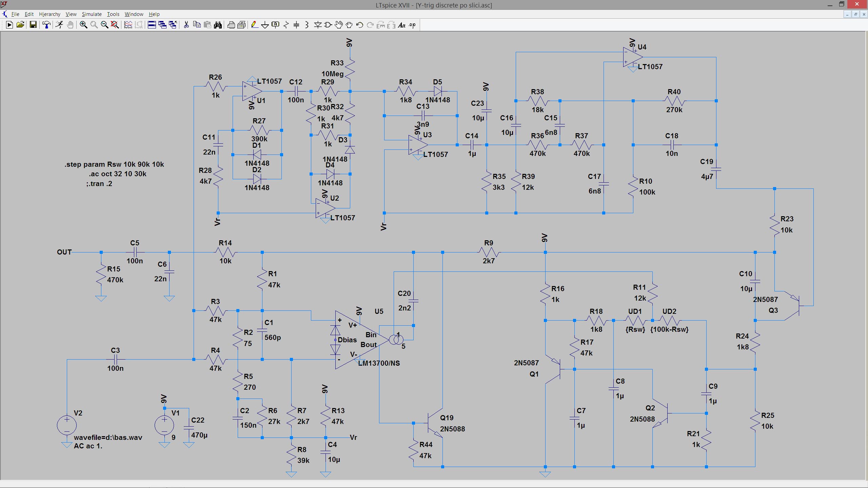Viewport: 868px width, 488px height.
Task: Run the simulation with the running man icon
Action: point(59,25)
